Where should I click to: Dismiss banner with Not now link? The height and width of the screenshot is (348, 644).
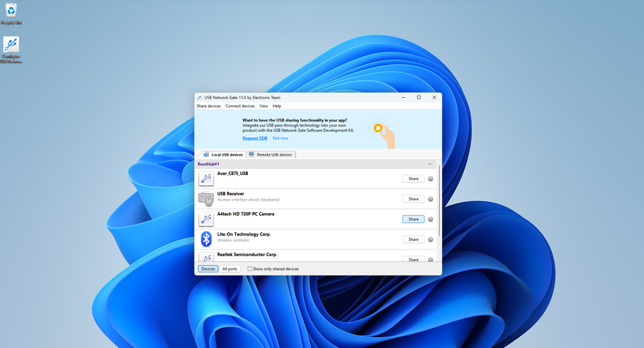click(x=280, y=138)
